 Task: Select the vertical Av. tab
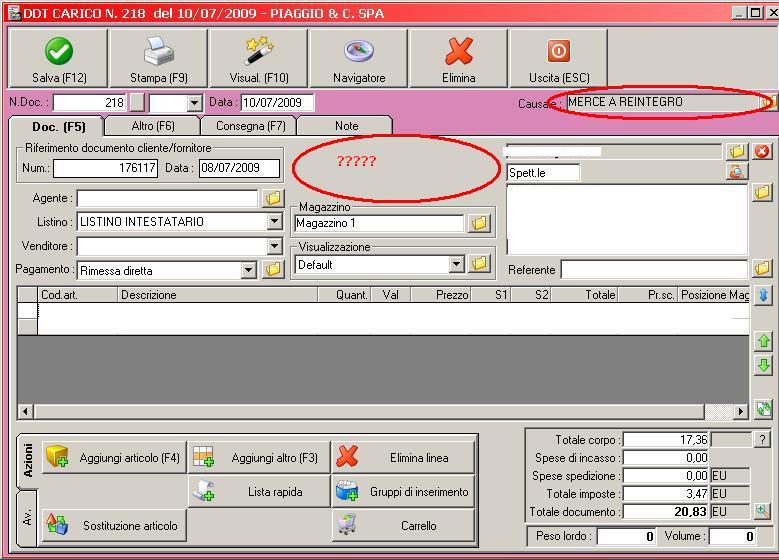pos(28,517)
